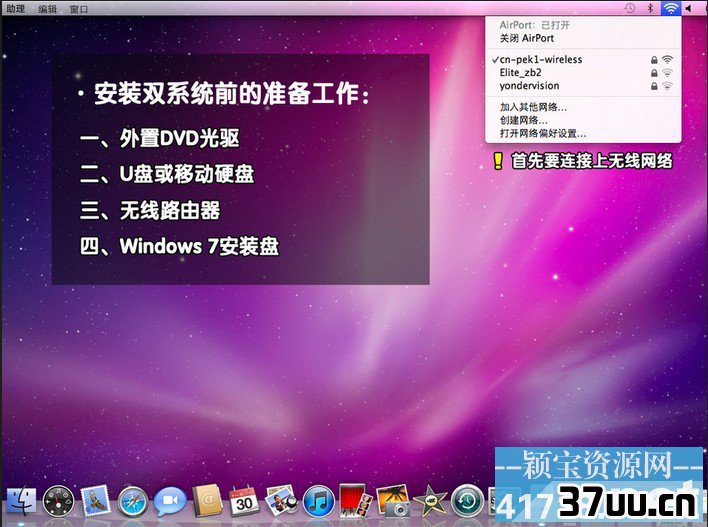708x527 pixels.
Task: Open the 助理 menu
Action: tap(15, 9)
